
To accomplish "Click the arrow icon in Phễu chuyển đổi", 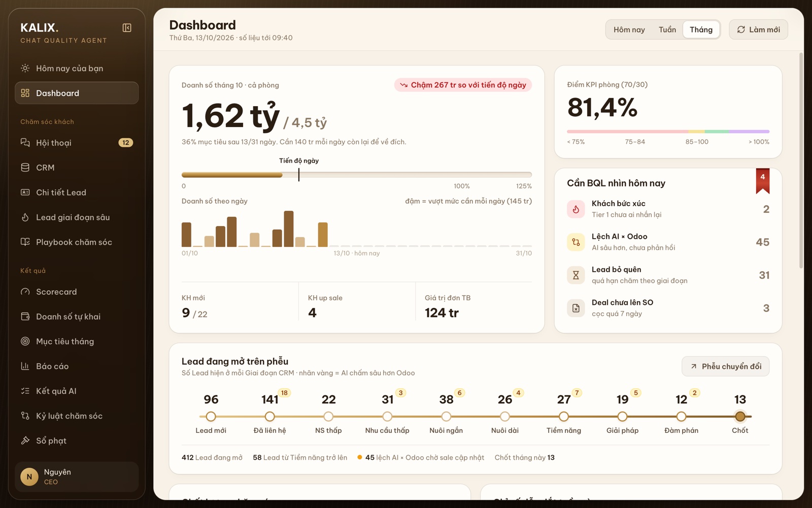I will point(694,366).
